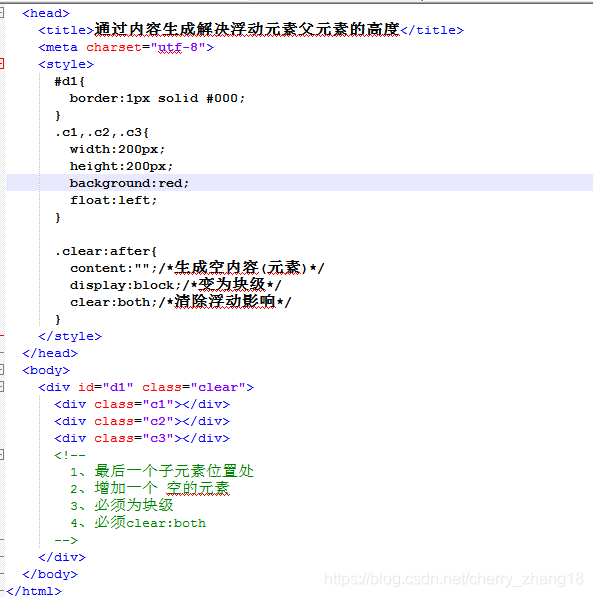Viewport: 593px width, 597px height.
Task: Click the 清除浮动影响 comment
Action: (x=225, y=302)
